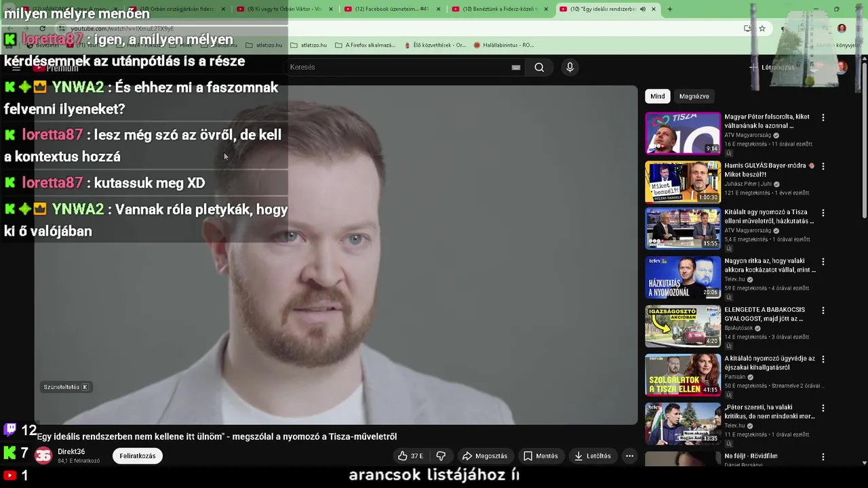Image resolution: width=868 pixels, height=488 pixels.
Task: Open the options menu for the Péter szereti video
Action: click(823, 408)
